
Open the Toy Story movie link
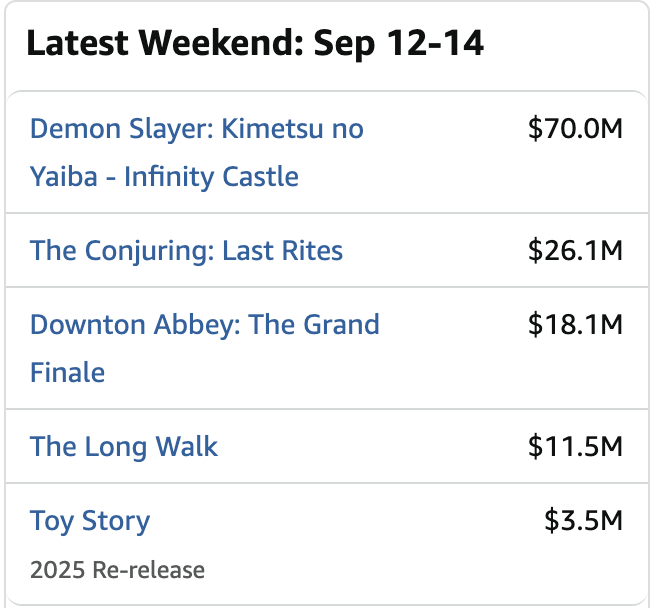pos(90,521)
